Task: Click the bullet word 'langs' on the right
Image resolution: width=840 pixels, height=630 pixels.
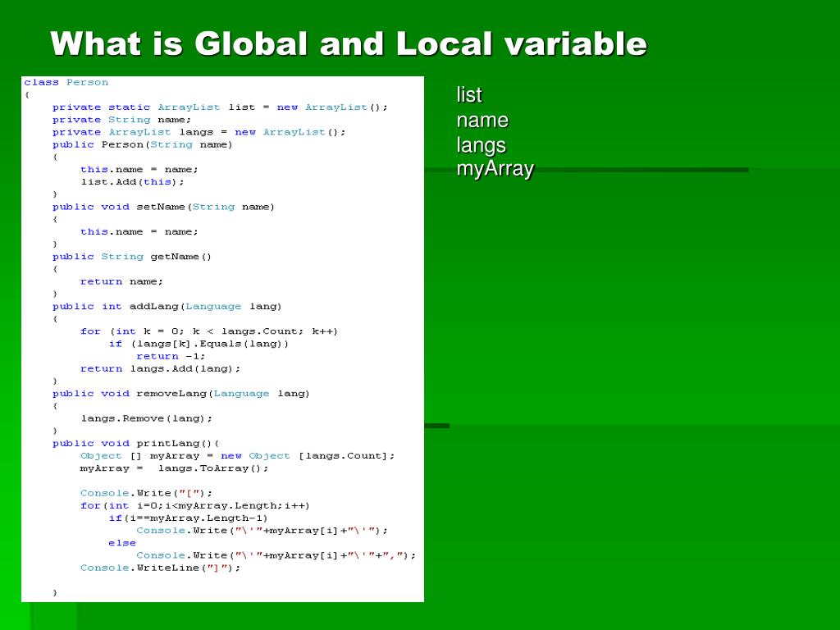Action: [481, 145]
